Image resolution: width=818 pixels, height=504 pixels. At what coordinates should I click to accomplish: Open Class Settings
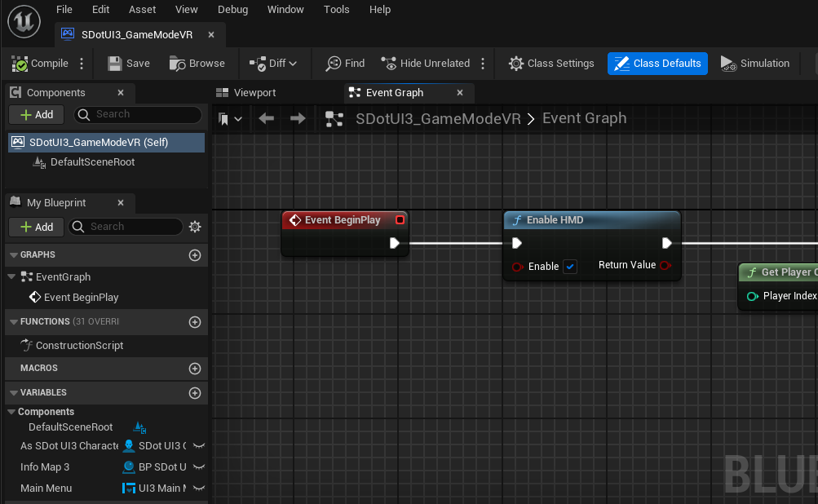pos(551,63)
